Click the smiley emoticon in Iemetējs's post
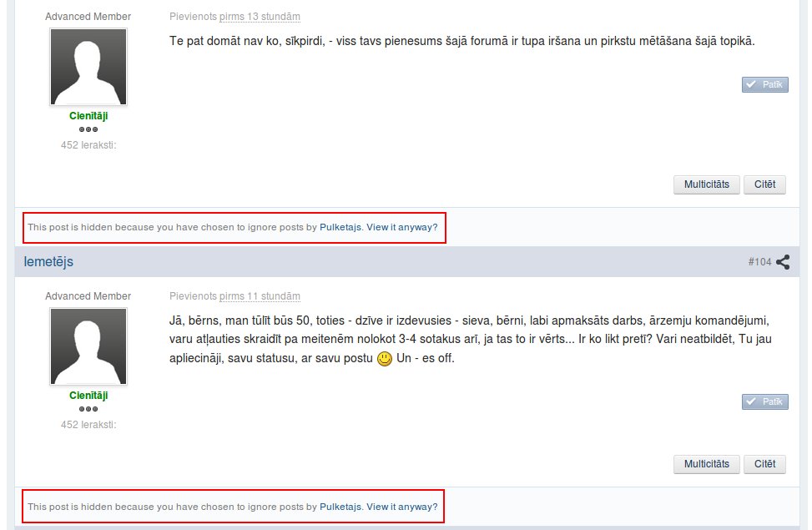The width and height of the screenshot is (812, 530). coord(384,359)
